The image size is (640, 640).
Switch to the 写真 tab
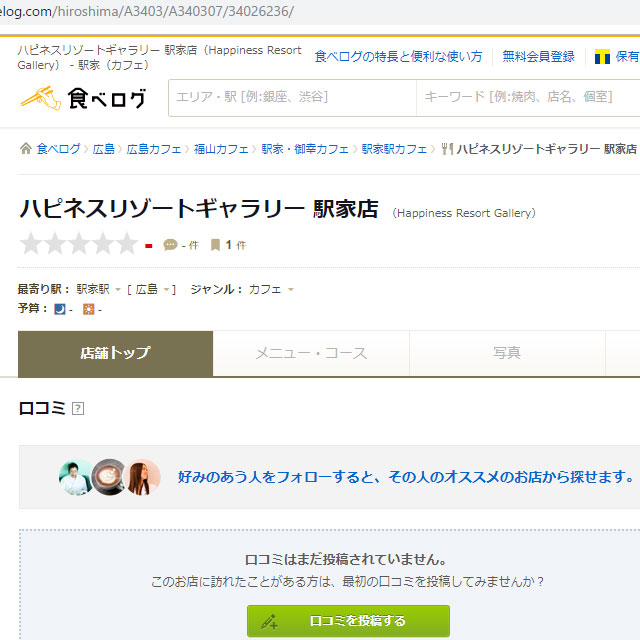click(507, 353)
